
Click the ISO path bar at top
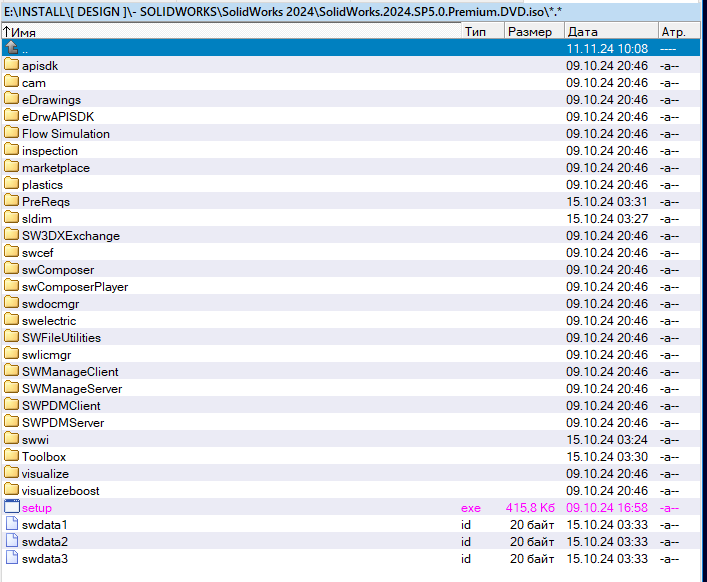351,11
